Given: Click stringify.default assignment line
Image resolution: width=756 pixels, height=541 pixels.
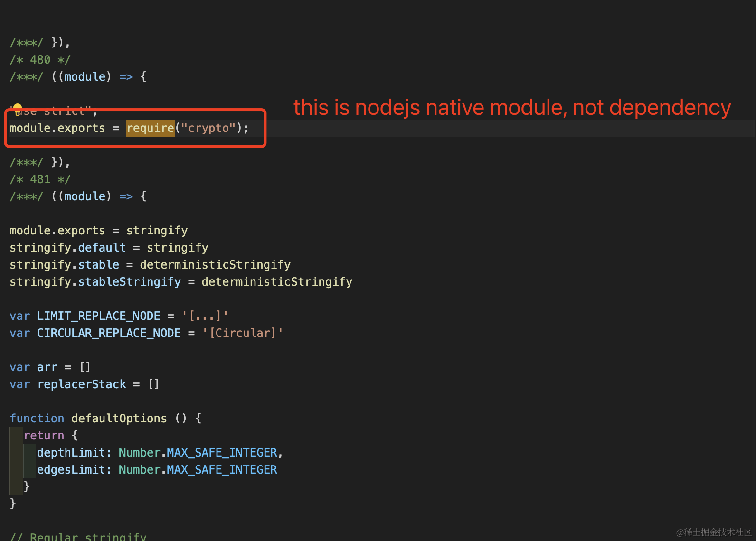Looking at the screenshot, I should tap(109, 248).
